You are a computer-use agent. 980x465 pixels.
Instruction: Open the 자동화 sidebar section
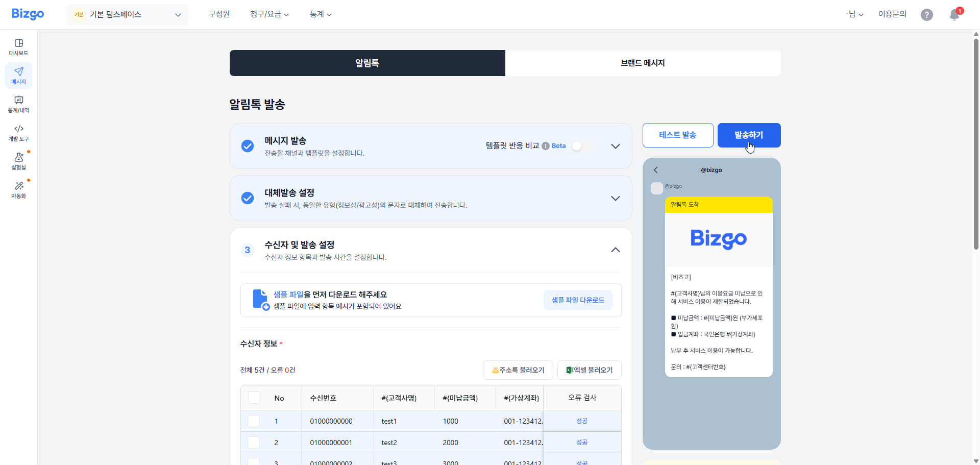coord(18,189)
